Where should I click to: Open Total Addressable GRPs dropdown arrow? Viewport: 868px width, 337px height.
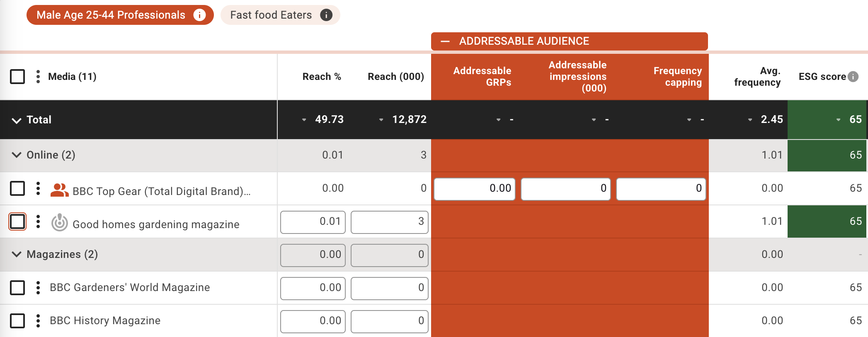click(499, 120)
